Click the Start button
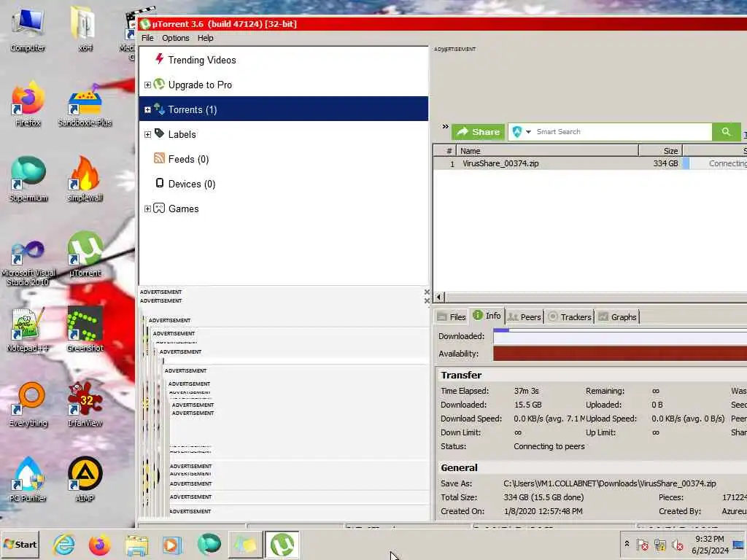The height and width of the screenshot is (560, 747). tap(20, 544)
